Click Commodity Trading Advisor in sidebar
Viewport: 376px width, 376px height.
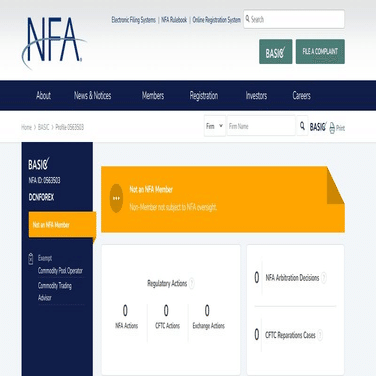55,292
